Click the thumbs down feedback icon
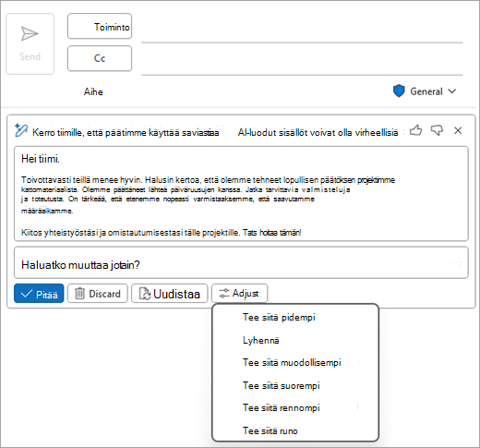 pyautogui.click(x=437, y=130)
